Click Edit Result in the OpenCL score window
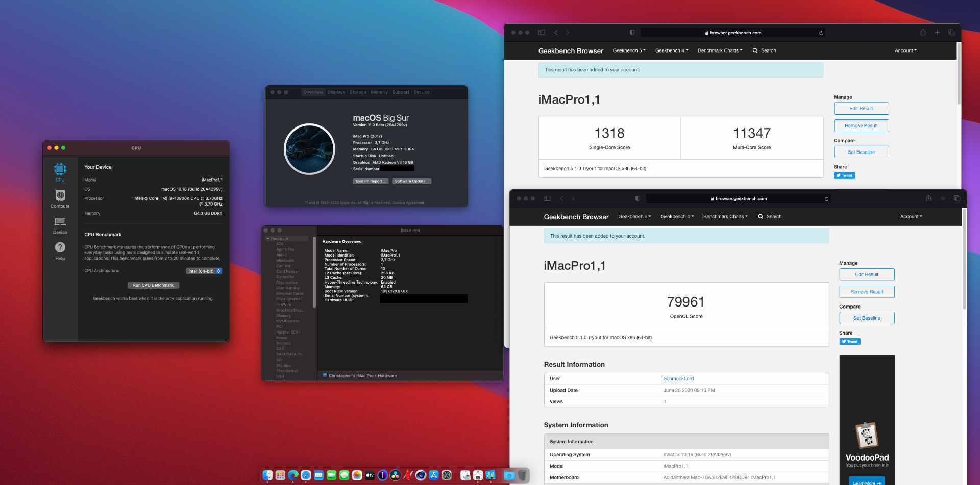980x485 pixels. (x=867, y=274)
